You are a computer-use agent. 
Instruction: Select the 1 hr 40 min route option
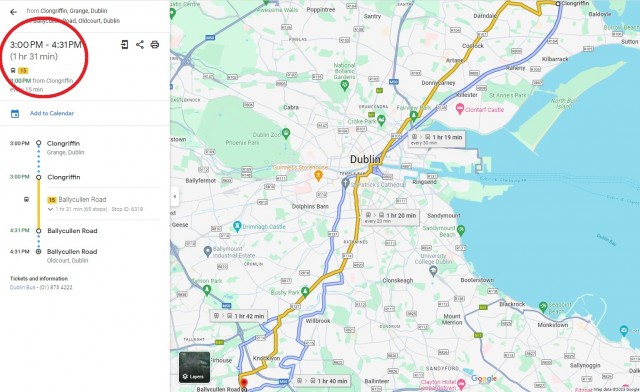tap(322, 381)
